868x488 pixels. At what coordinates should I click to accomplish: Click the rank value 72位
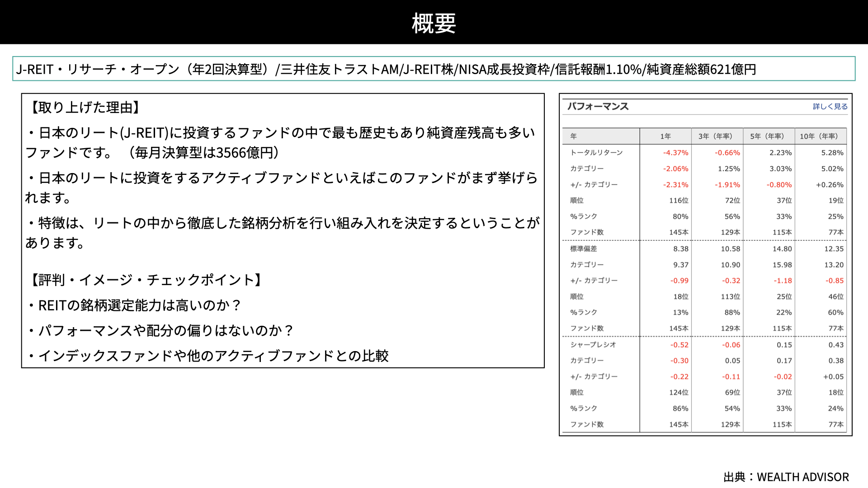tap(732, 201)
